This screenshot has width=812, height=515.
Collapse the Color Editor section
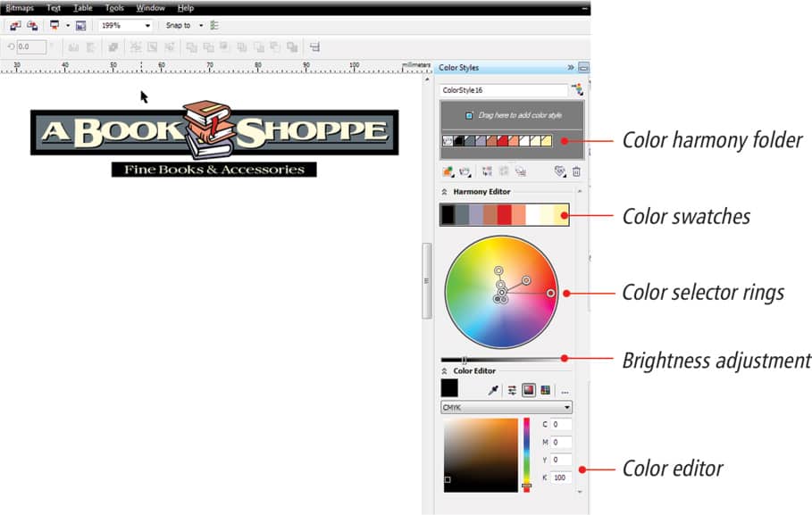point(445,370)
